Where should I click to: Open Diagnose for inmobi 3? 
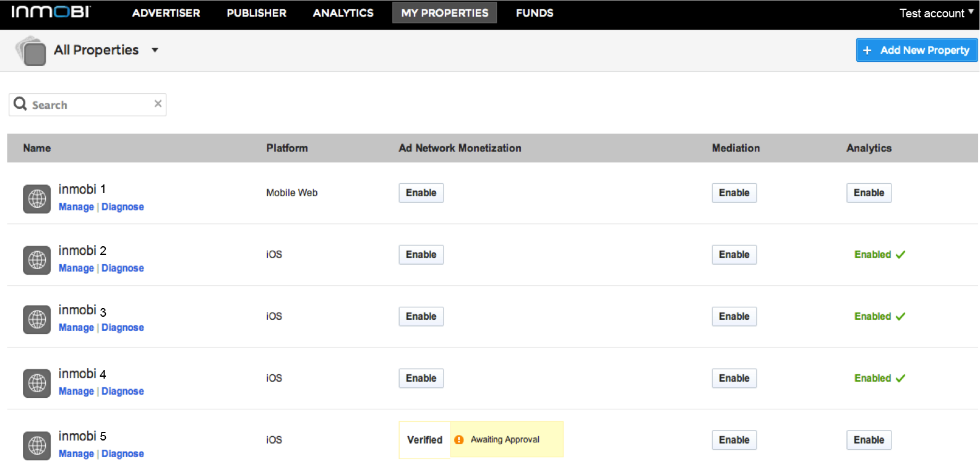pos(123,327)
